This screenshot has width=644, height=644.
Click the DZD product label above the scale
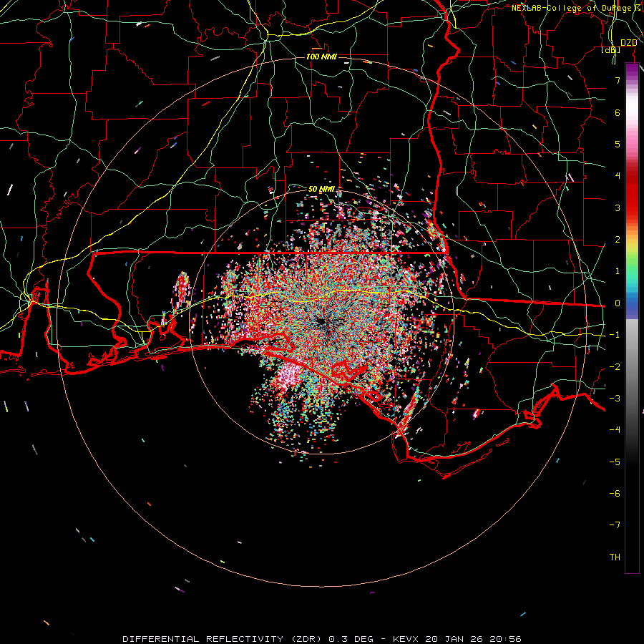click(629, 43)
